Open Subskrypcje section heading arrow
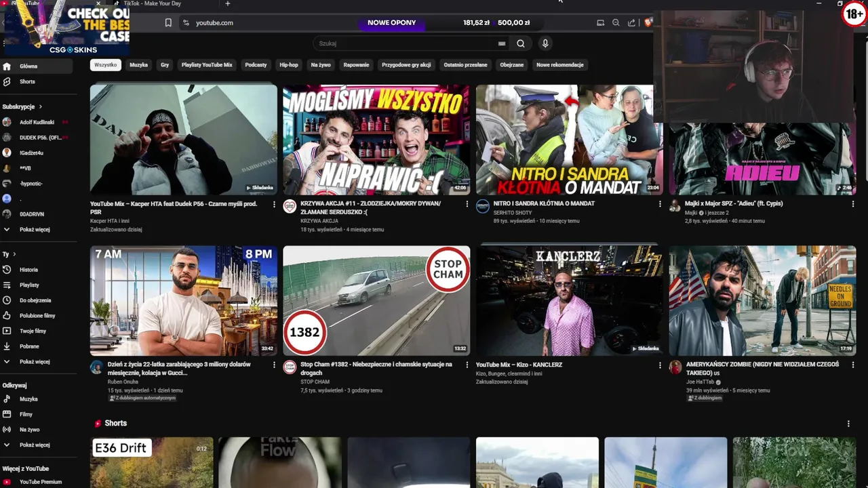The height and width of the screenshot is (488, 868). (x=41, y=106)
